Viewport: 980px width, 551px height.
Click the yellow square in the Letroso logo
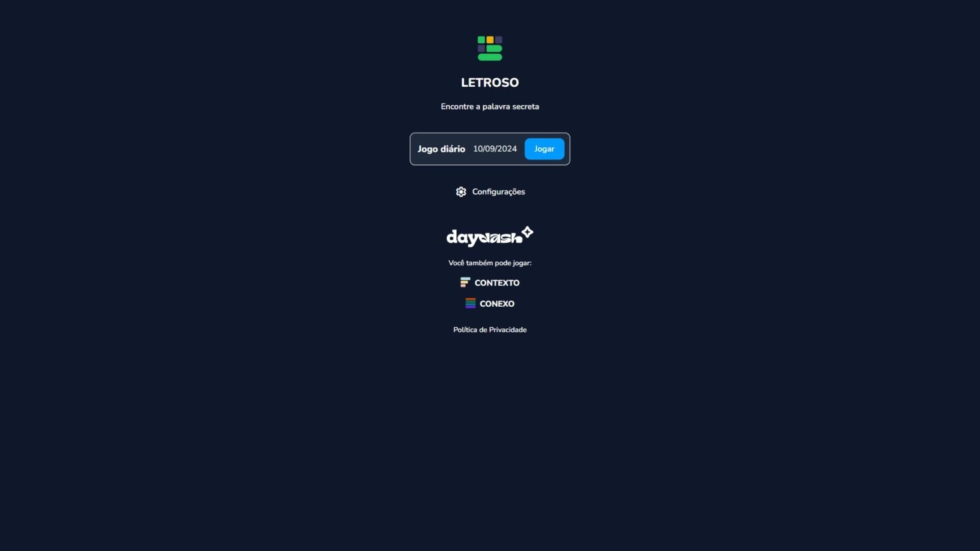tap(490, 40)
